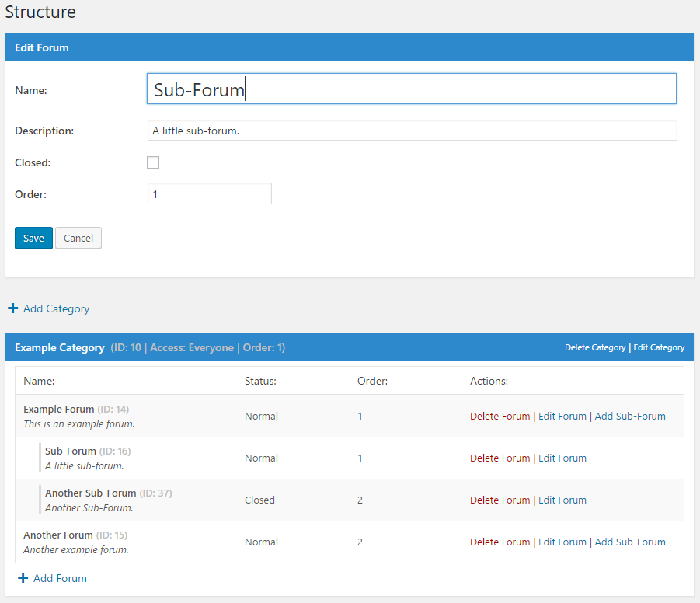Viewport: 700px width, 603px height.
Task: Edit the Another Sub-Forum entry
Action: [x=562, y=500]
